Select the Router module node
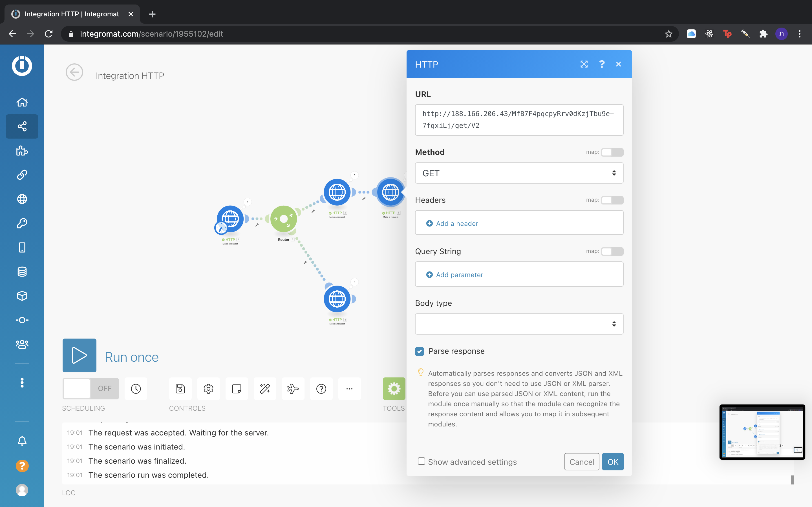The image size is (812, 507). (x=284, y=219)
